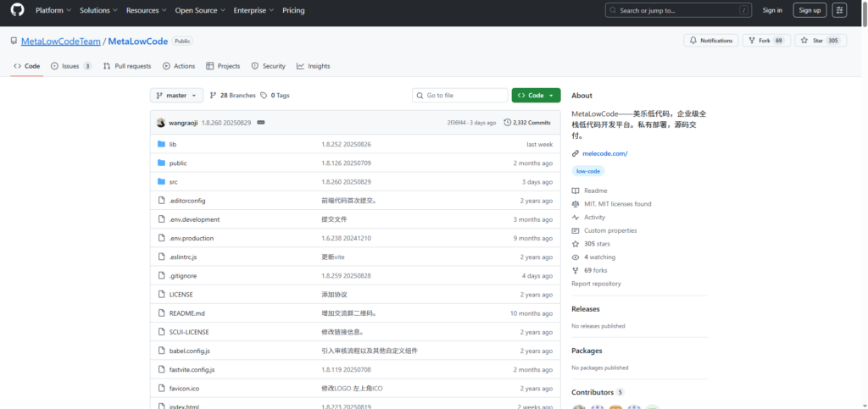Switch to the Pull requests tab
This screenshot has height=409, width=868.
[127, 66]
